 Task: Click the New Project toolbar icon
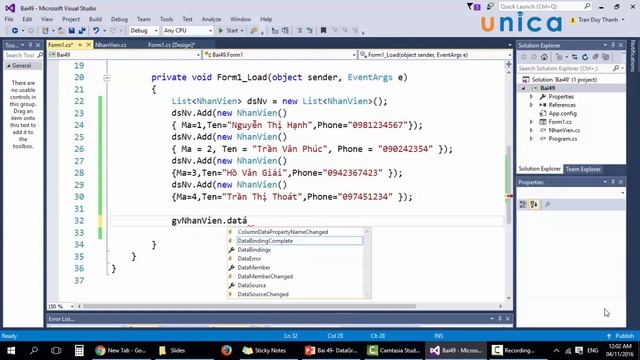pos(45,31)
